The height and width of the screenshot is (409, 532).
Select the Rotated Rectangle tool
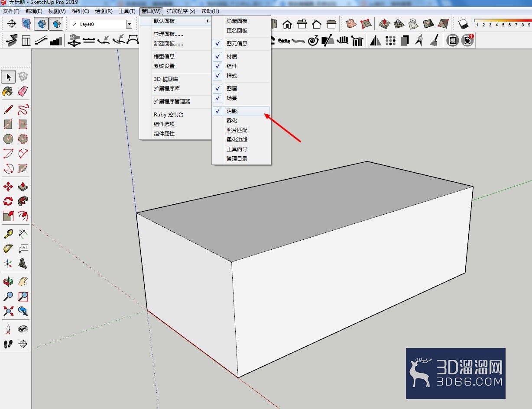pyautogui.click(x=23, y=124)
